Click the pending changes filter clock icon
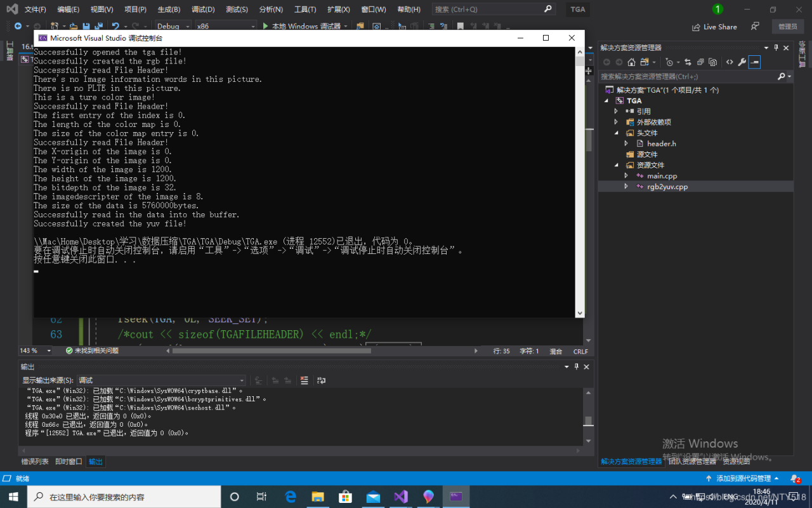Viewport: 812px width, 508px height. click(x=669, y=62)
